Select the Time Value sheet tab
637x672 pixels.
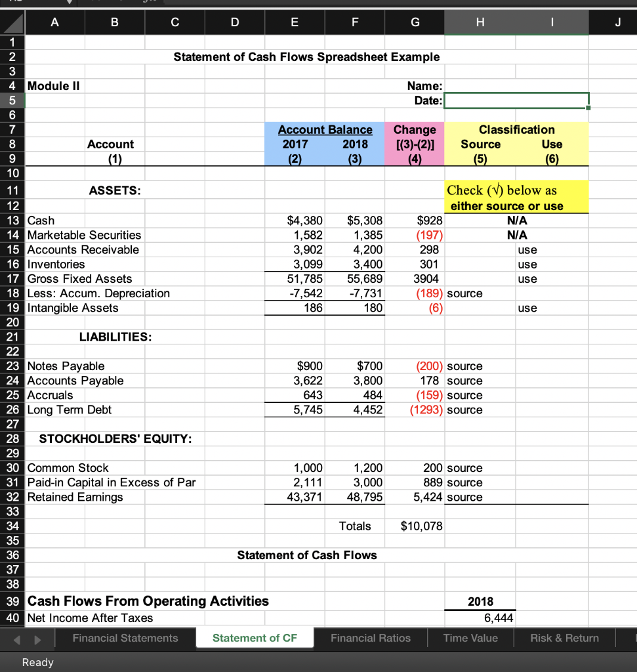click(x=470, y=638)
